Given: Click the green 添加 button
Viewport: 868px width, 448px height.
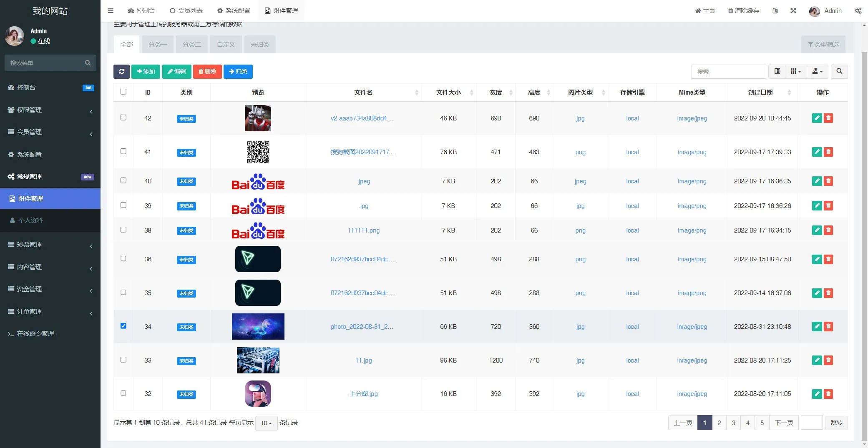Looking at the screenshot, I should coord(146,71).
